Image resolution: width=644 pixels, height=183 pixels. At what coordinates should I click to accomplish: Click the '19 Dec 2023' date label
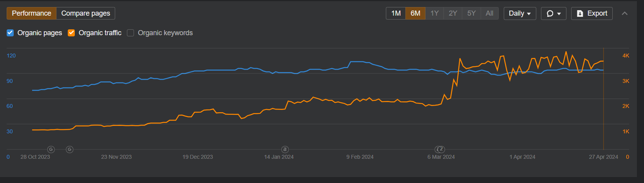point(198,157)
